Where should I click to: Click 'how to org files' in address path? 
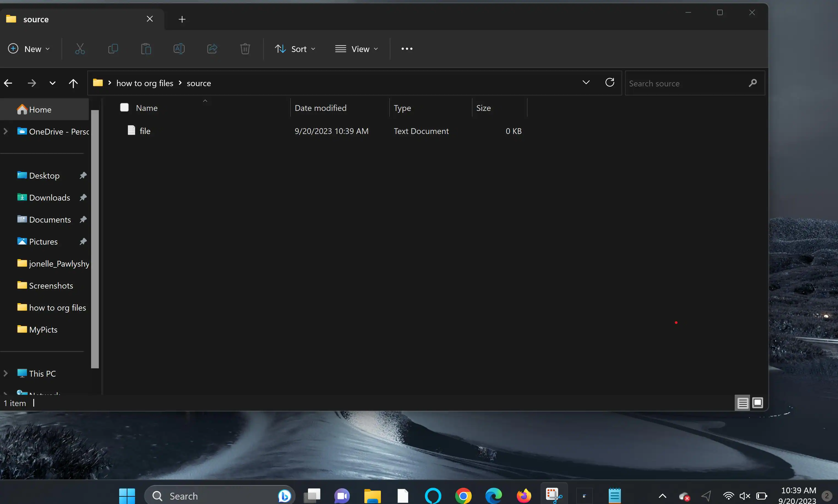[x=145, y=83]
